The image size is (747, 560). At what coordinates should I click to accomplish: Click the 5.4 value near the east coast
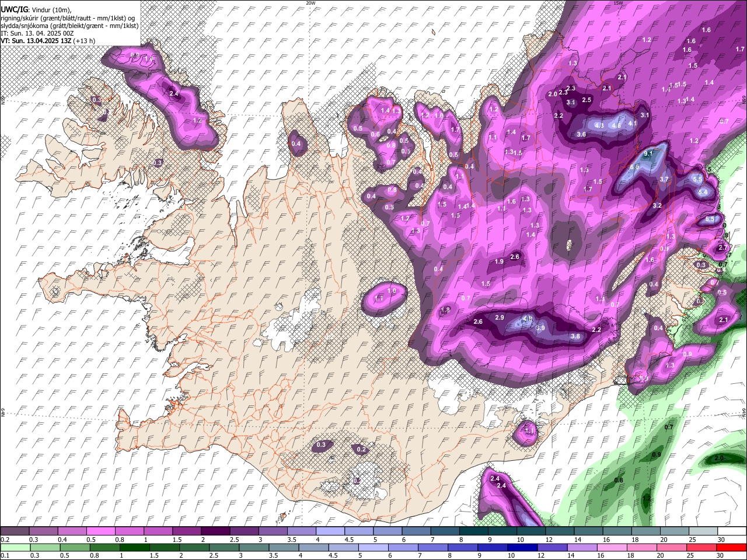click(x=703, y=192)
